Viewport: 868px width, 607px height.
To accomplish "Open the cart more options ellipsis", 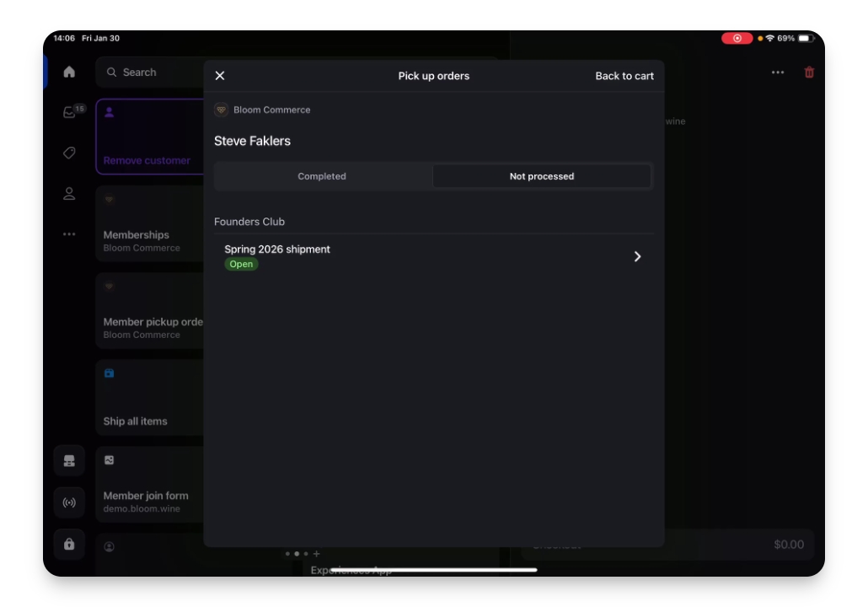I will pyautogui.click(x=778, y=72).
